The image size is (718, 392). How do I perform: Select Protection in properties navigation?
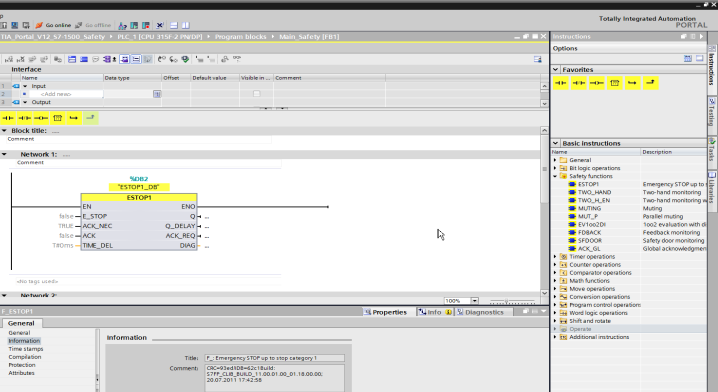22,365
